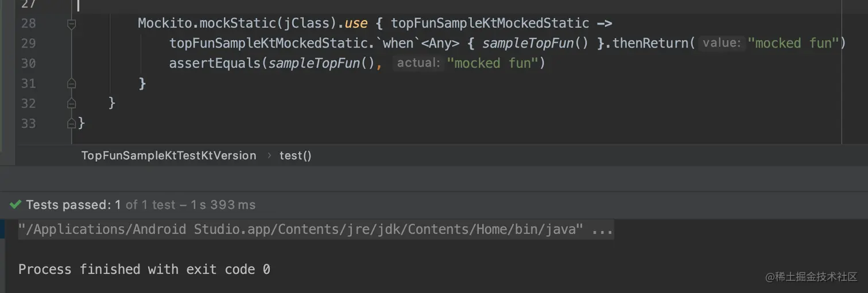Collapse the fold marker at line 28

coord(71,24)
